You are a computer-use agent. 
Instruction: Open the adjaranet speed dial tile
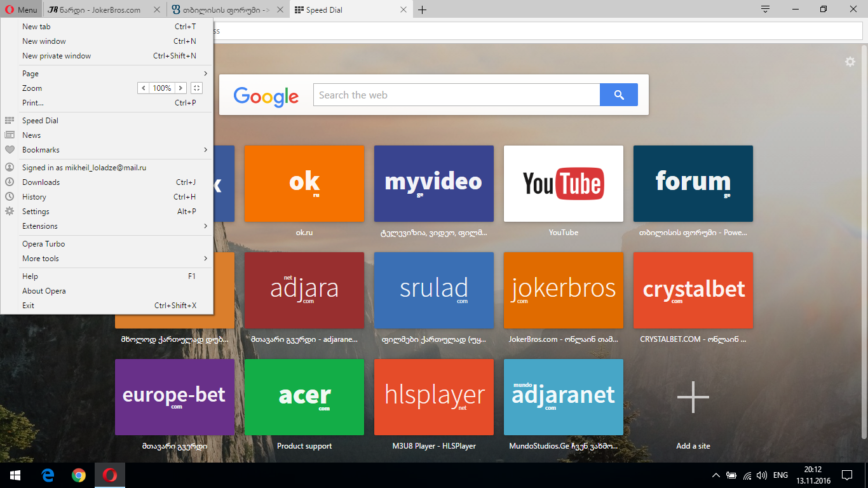(564, 397)
